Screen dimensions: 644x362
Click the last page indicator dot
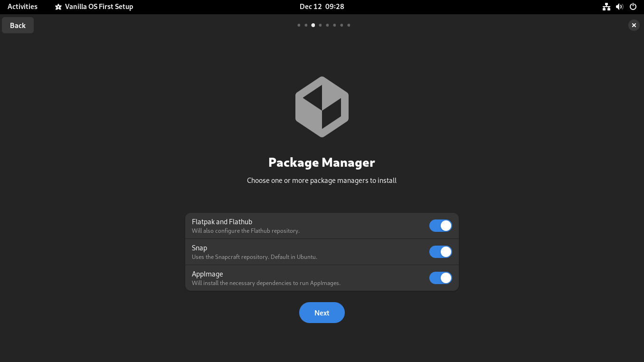[x=349, y=25]
